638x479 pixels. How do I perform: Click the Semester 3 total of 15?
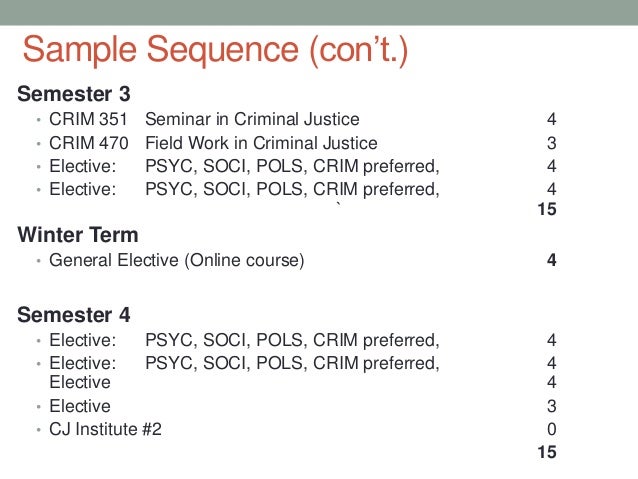[546, 209]
